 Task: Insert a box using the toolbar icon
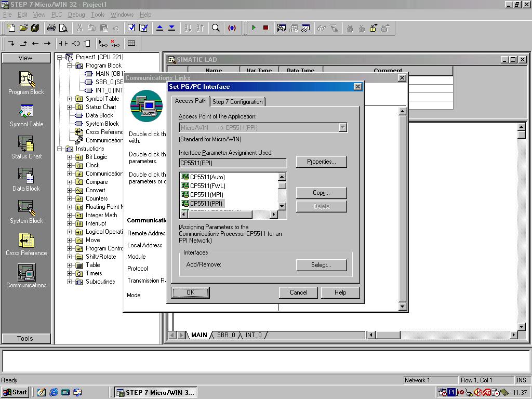point(87,43)
